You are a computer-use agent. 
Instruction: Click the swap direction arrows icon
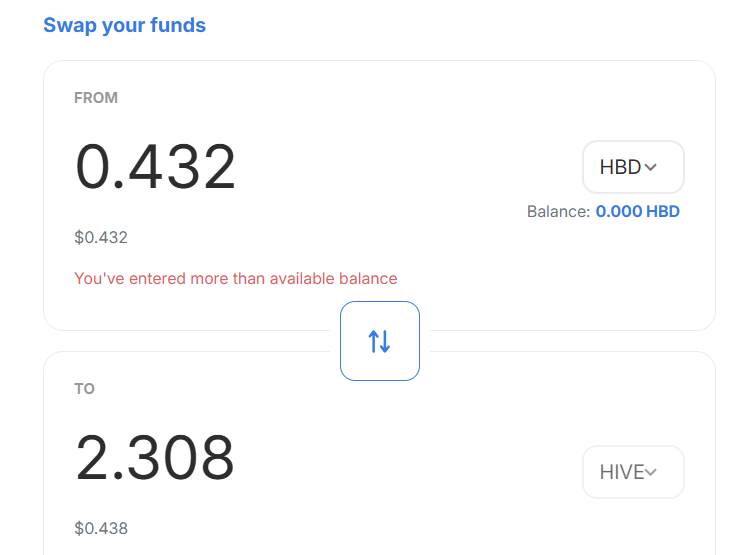pos(380,341)
